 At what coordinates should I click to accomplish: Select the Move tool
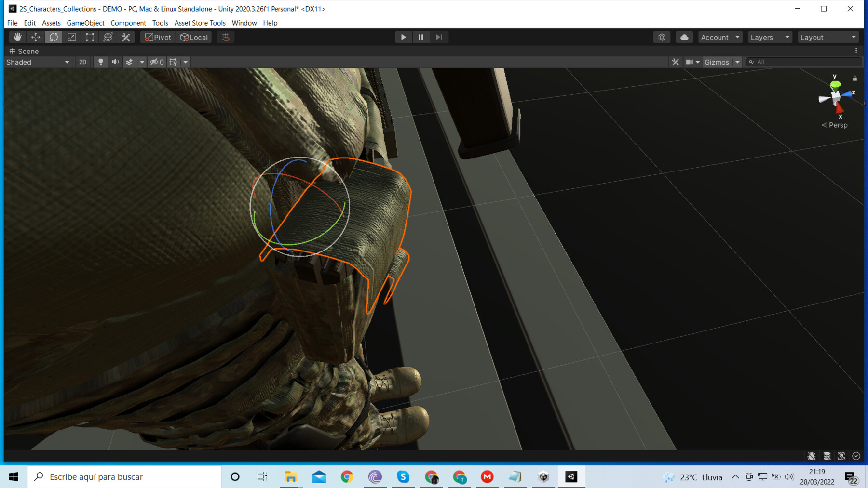pyautogui.click(x=36, y=37)
